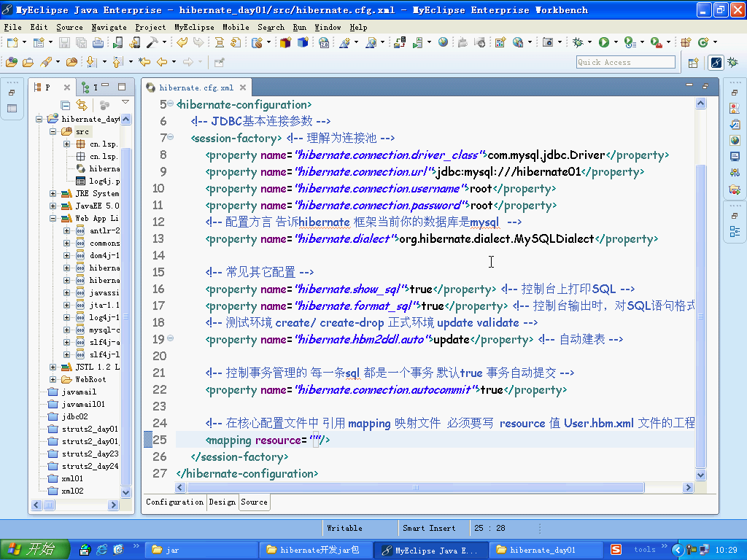The height and width of the screenshot is (560, 747).
Task: Click the pencil search toolbar icon
Action: (46, 62)
